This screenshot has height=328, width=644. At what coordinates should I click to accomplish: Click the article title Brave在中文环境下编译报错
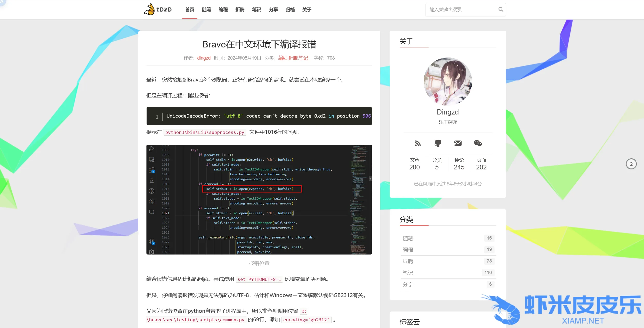click(x=259, y=44)
